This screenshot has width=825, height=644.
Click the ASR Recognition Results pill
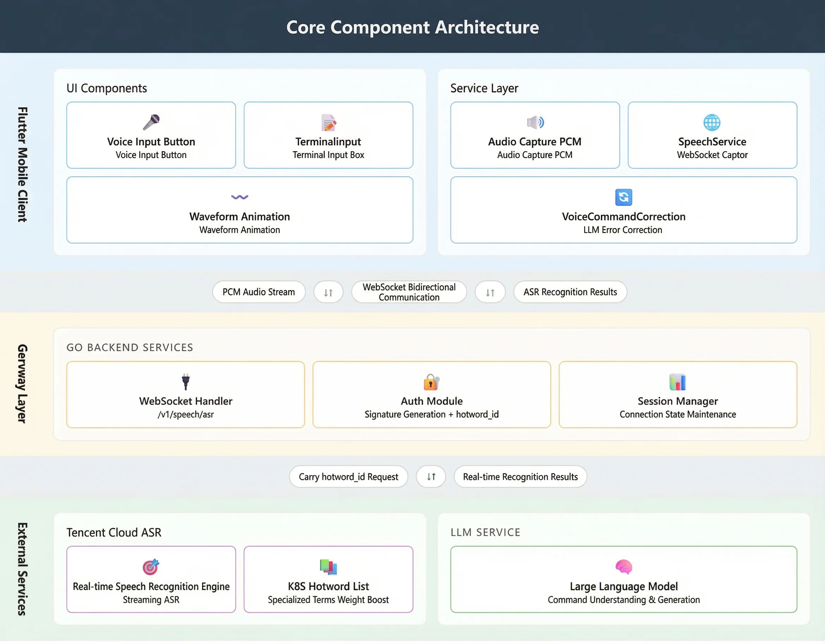point(570,292)
